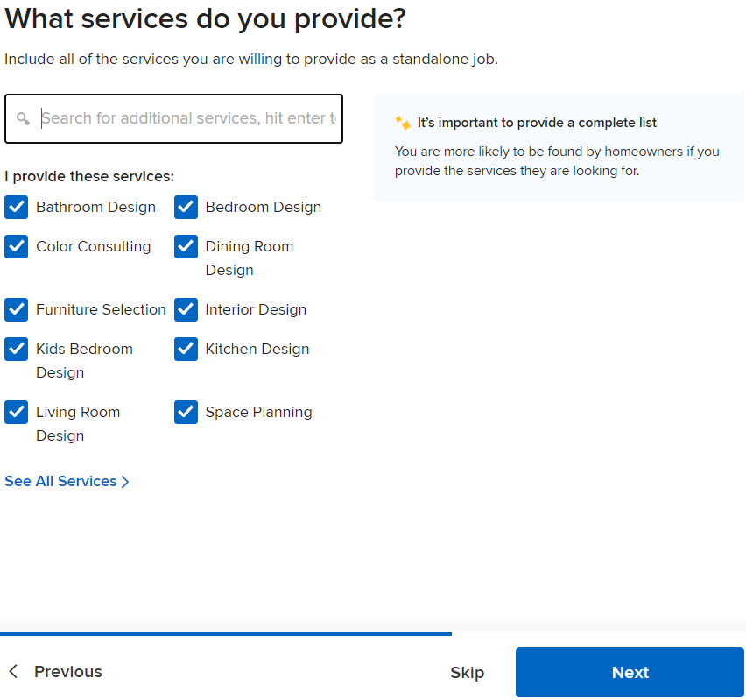This screenshot has height=700, width=746.
Task: Toggle the Dining Room Design service off
Action: (x=186, y=246)
